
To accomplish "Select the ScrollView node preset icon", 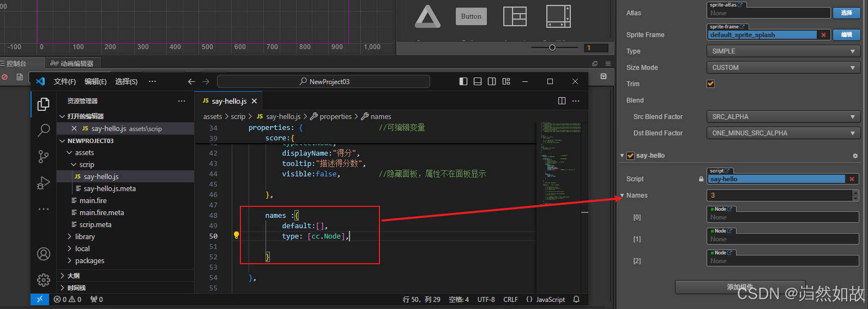I will coord(558,16).
